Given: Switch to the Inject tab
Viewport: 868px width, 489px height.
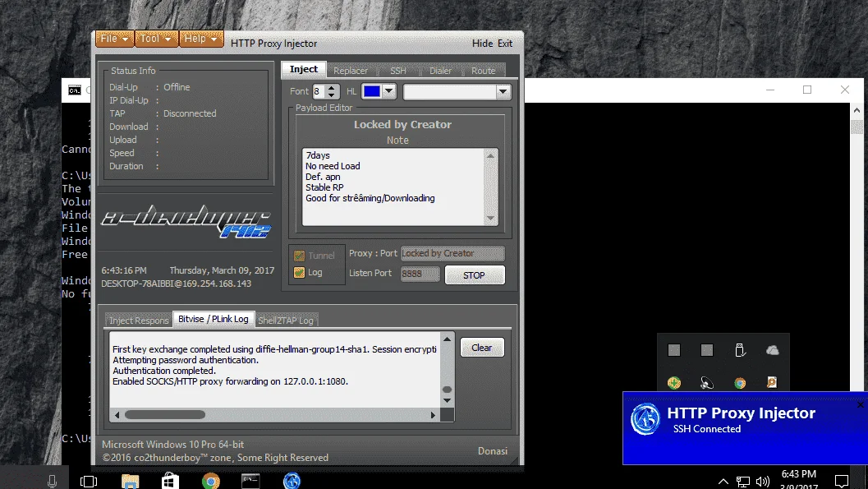Looking at the screenshot, I should [x=303, y=69].
